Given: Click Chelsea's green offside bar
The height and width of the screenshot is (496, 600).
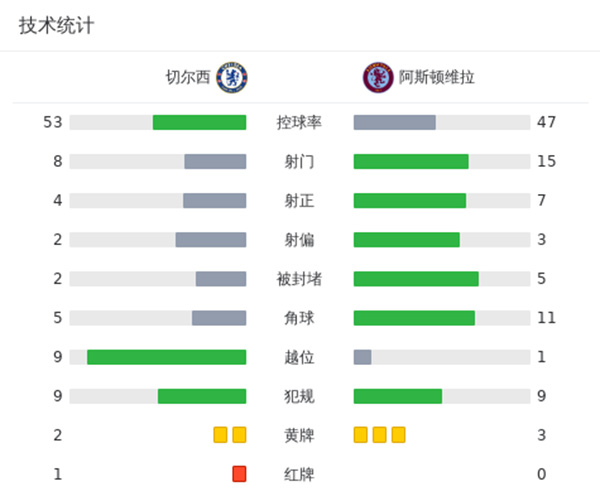Looking at the screenshot, I should 166,357.
